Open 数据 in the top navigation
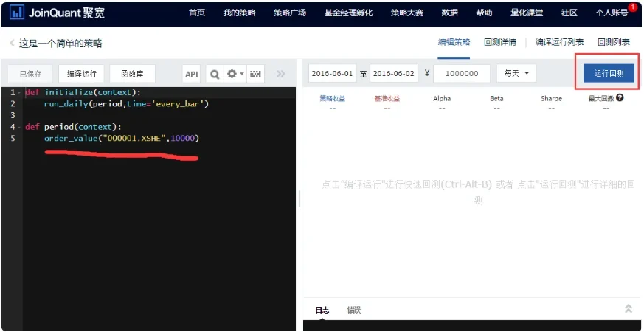 450,13
